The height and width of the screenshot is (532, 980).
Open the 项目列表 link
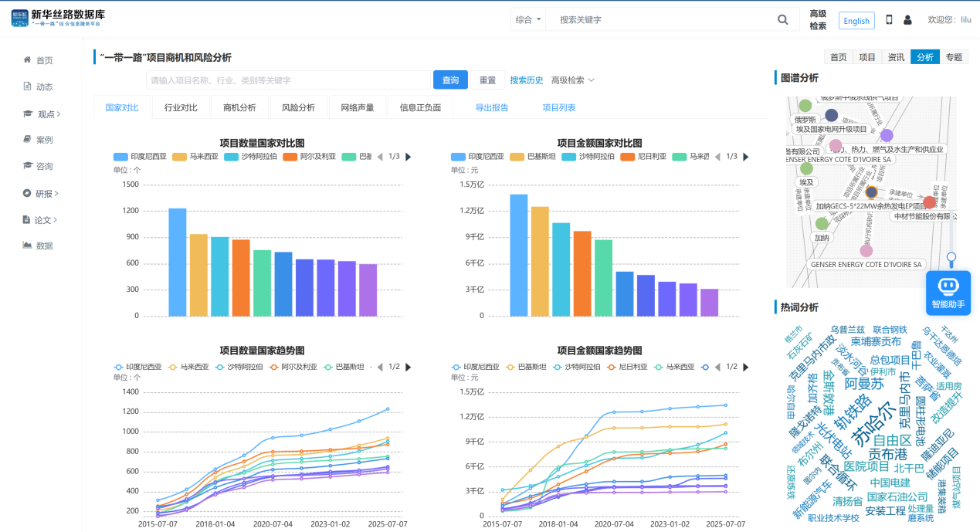(559, 108)
